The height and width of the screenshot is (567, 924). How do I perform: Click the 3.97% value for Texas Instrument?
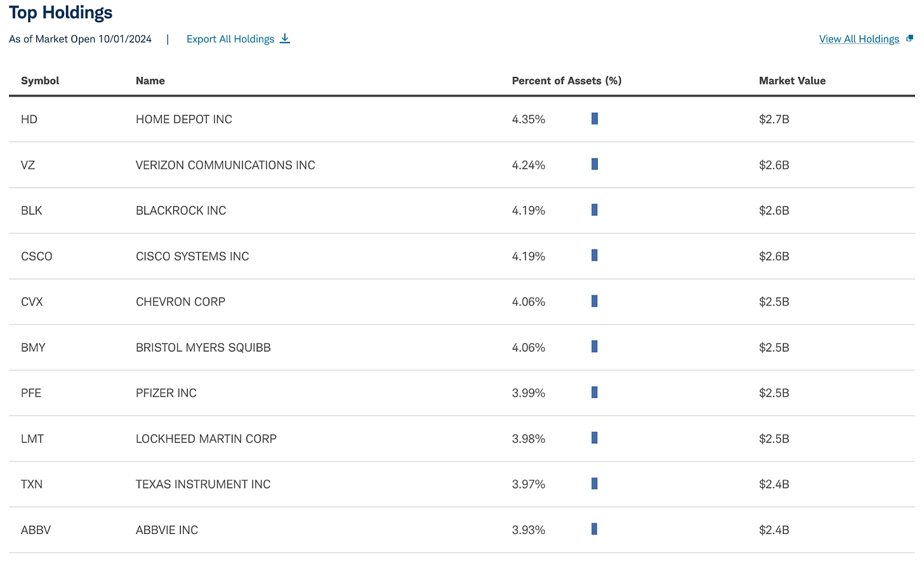tap(529, 484)
